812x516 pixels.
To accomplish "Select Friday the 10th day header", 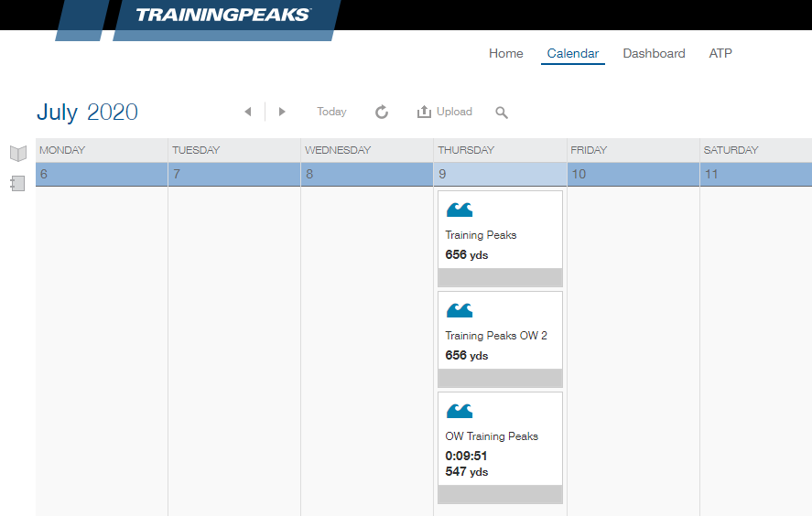I will 633,175.
